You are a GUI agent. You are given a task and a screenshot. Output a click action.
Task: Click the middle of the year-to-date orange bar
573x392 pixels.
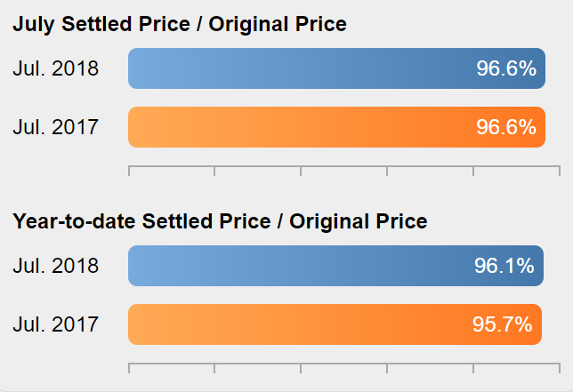point(335,324)
